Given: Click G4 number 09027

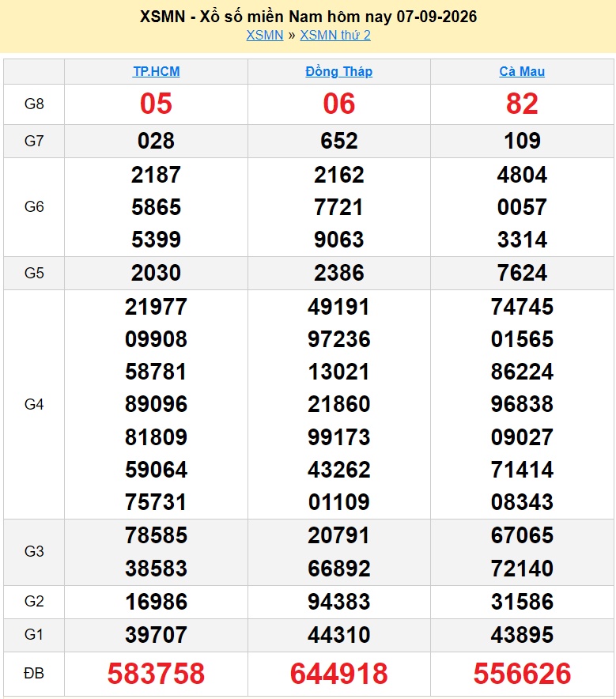Looking at the screenshot, I should [522, 436].
